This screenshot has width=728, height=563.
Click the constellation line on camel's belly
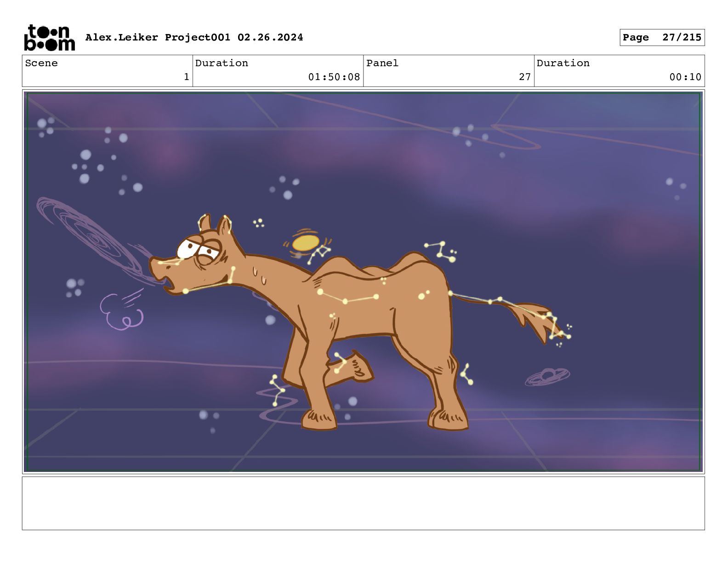[348, 297]
